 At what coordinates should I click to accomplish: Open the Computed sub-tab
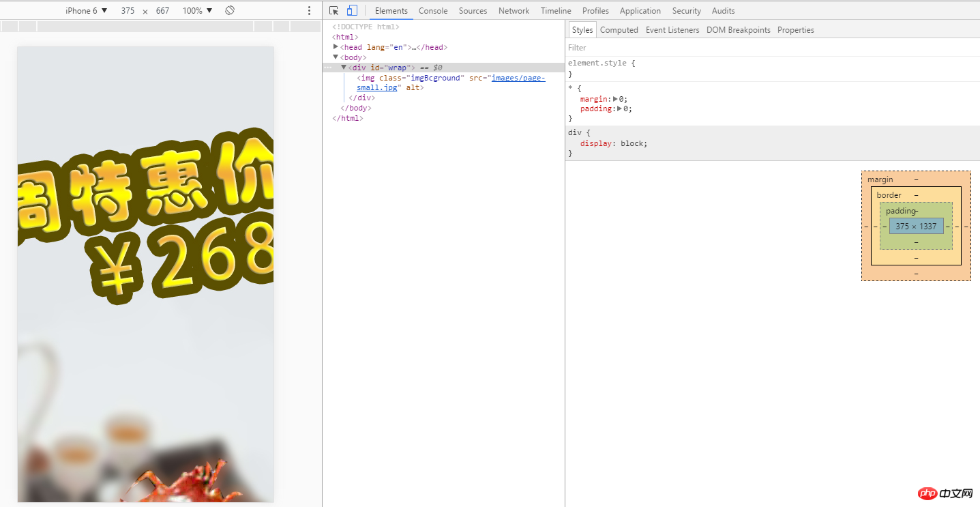click(619, 29)
